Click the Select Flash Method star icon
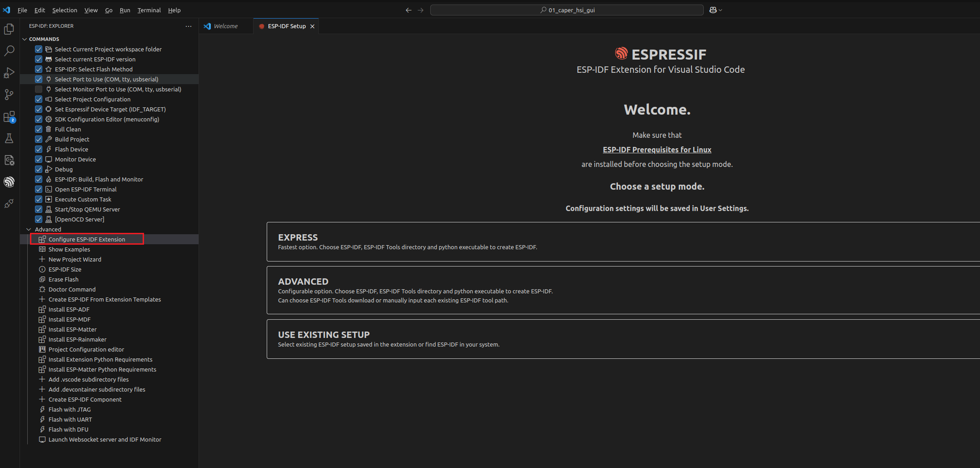 49,69
